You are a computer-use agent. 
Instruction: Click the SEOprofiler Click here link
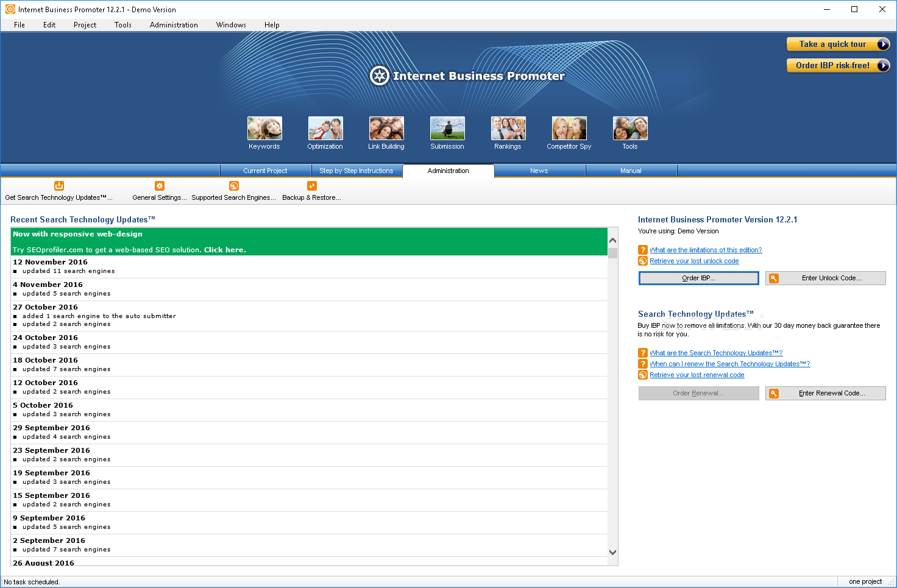pos(225,250)
